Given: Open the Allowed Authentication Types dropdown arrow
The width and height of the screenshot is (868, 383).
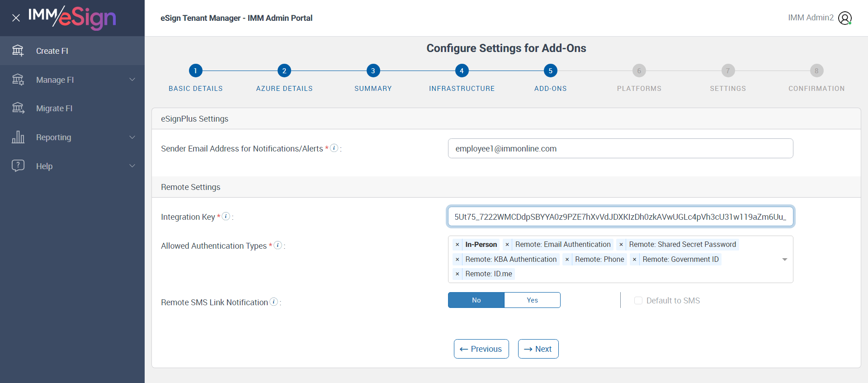Looking at the screenshot, I should click(x=784, y=260).
